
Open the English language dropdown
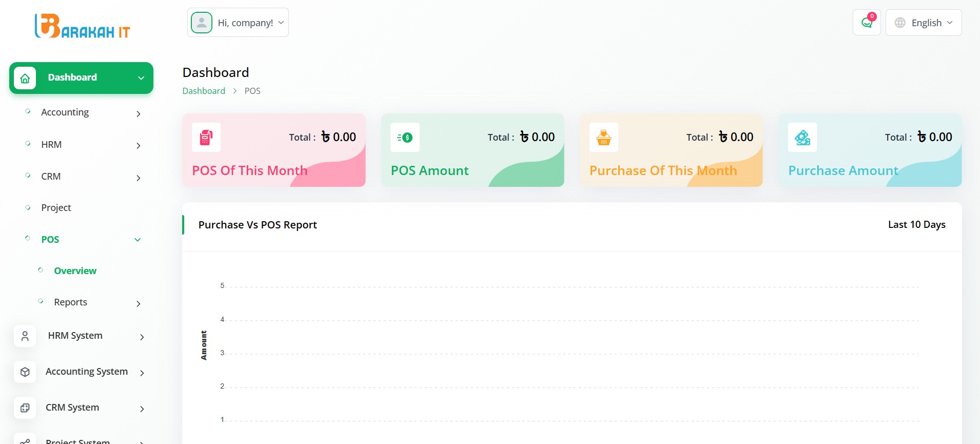[x=924, y=23]
